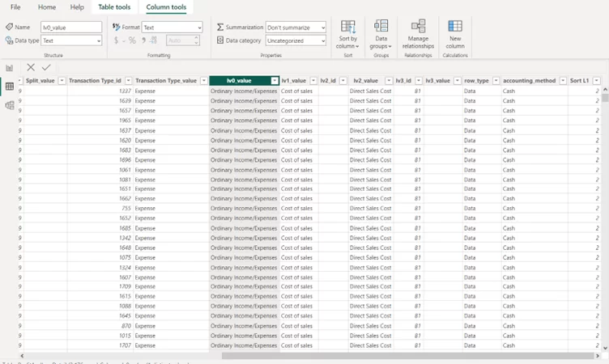Create a New column
Screen dimensions: 609x364
455,34
